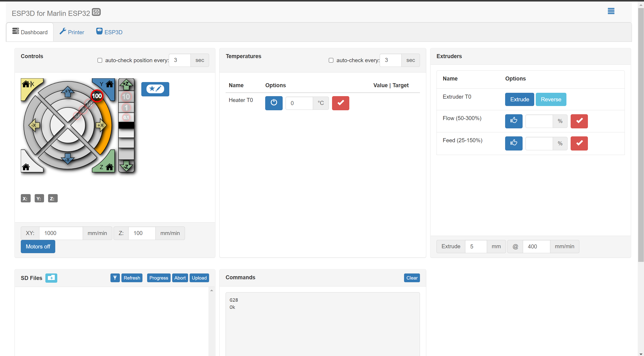Click the Motors off button
This screenshot has width=644, height=356.
click(x=38, y=246)
